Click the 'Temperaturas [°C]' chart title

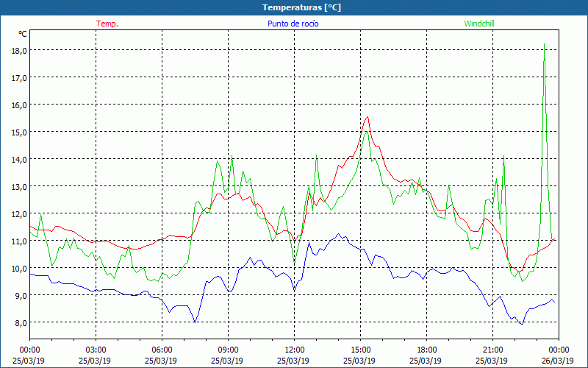(x=301, y=7)
